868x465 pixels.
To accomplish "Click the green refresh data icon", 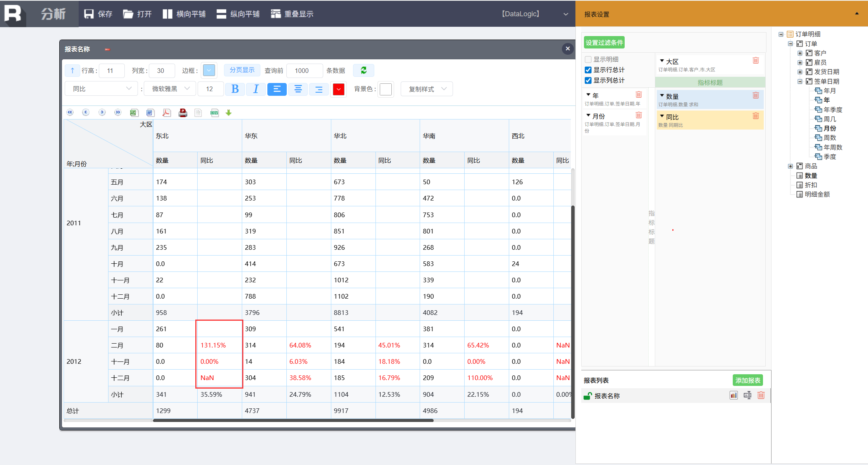I will tap(363, 70).
